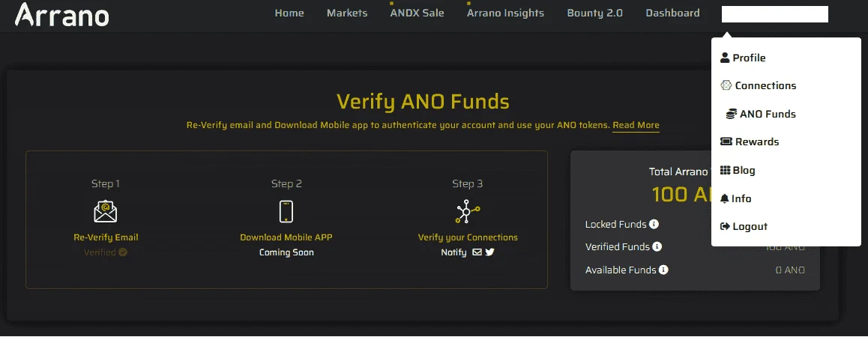Open the Info menu item
Screen dimensions: 868x337
tap(735, 198)
